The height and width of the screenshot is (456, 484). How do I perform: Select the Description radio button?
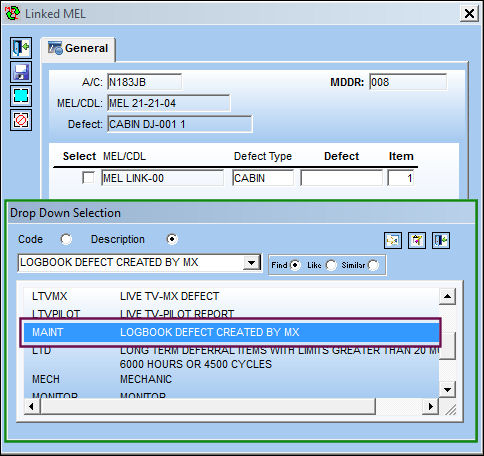[172, 239]
